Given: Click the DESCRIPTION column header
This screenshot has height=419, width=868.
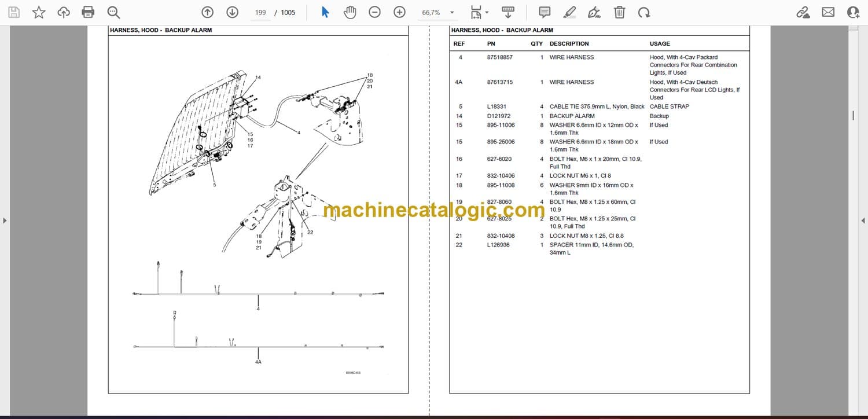Looking at the screenshot, I should pyautogui.click(x=569, y=44).
